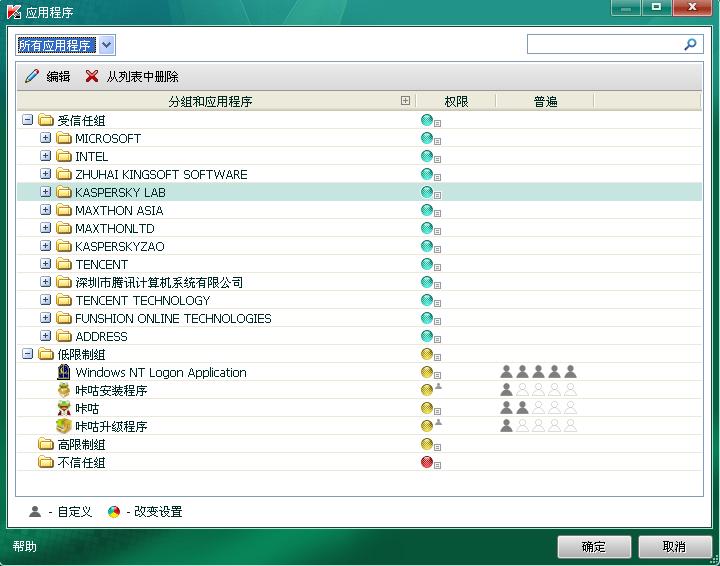Expand the INTEL folder
The height and width of the screenshot is (566, 720).
click(45, 156)
